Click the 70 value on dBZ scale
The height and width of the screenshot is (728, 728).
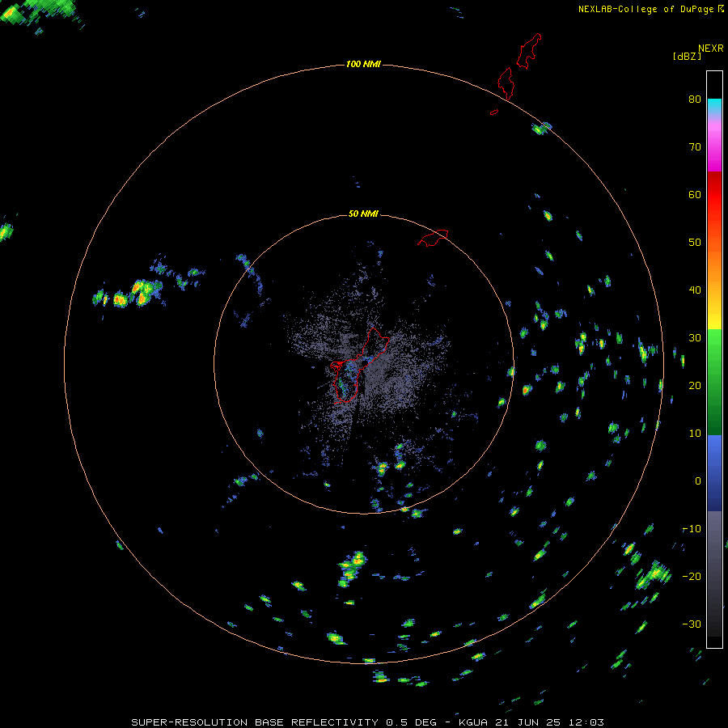point(695,147)
